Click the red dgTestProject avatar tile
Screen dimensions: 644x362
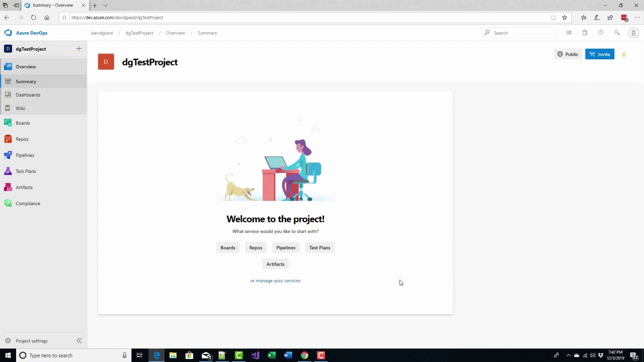tap(106, 62)
